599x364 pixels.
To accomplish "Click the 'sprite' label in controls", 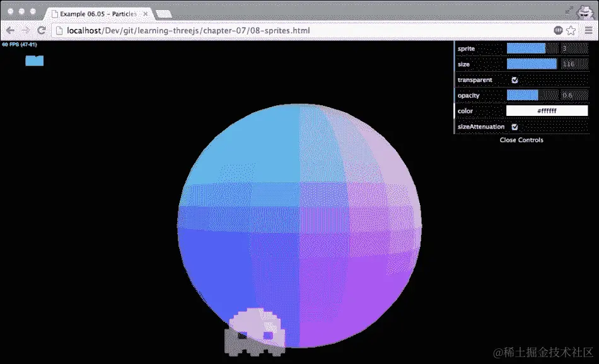I will click(466, 48).
